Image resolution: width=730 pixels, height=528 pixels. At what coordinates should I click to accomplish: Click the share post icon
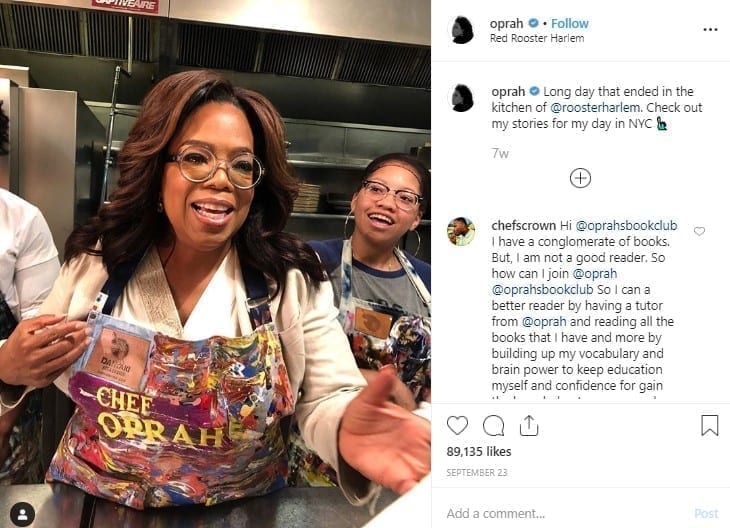529,426
